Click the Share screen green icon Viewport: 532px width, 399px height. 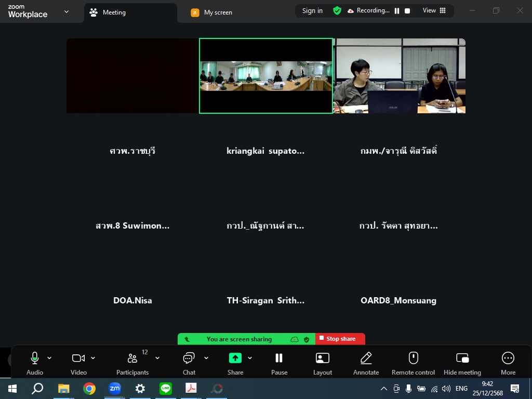point(235,358)
